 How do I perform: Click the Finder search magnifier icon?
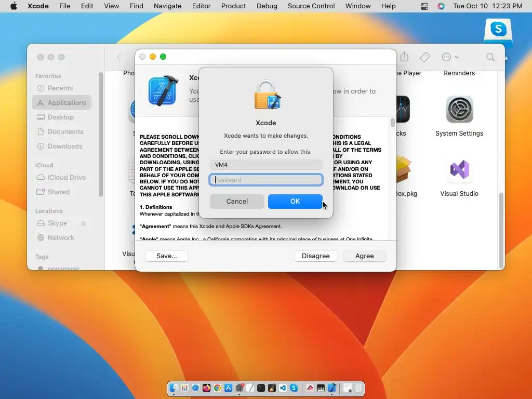[490, 57]
